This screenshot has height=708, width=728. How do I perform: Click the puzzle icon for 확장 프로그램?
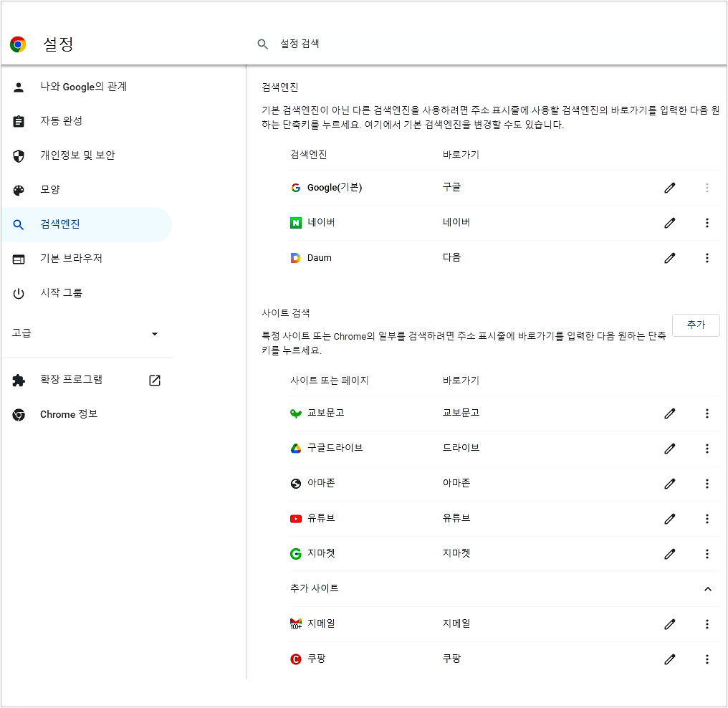(19, 381)
